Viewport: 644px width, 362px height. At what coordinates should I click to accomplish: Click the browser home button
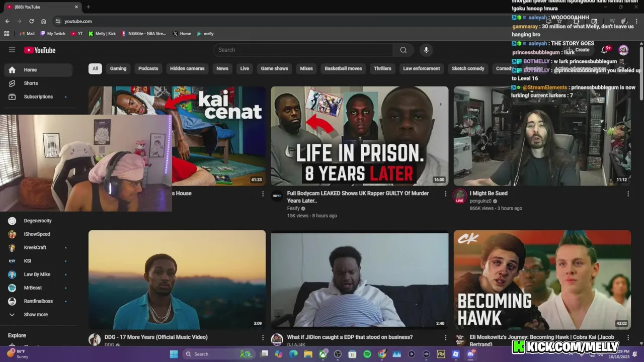coord(43,21)
